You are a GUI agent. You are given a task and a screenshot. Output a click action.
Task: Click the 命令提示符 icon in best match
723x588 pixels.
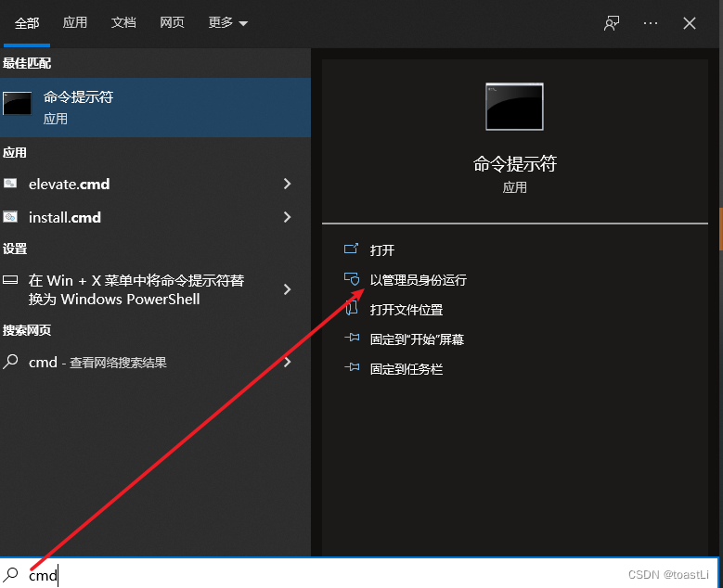coord(17,103)
